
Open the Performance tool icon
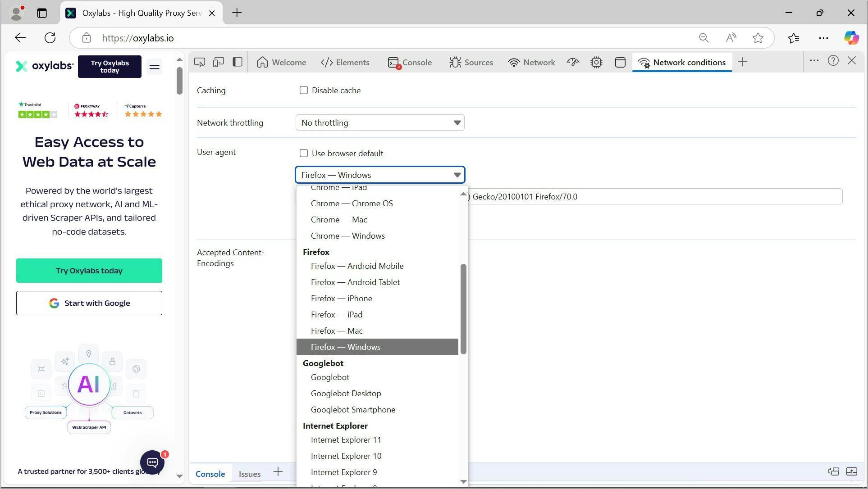[x=573, y=62]
